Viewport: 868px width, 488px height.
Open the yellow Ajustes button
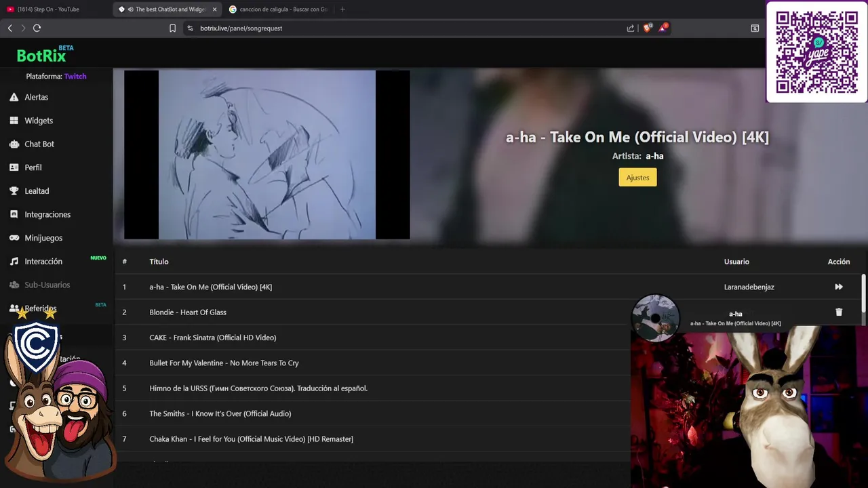point(637,178)
